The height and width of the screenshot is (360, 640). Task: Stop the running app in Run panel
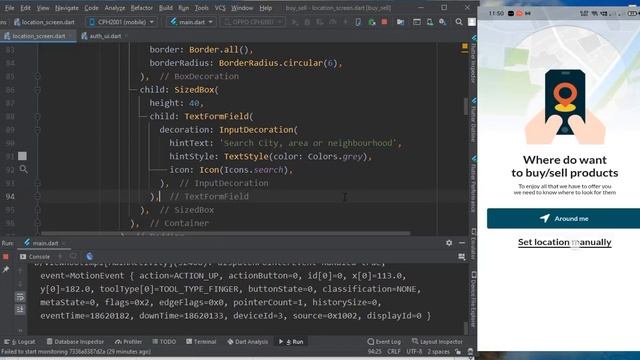click(6, 257)
